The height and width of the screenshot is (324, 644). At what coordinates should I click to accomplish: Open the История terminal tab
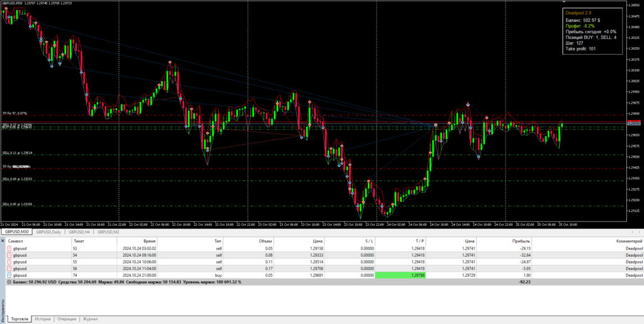coord(43,319)
